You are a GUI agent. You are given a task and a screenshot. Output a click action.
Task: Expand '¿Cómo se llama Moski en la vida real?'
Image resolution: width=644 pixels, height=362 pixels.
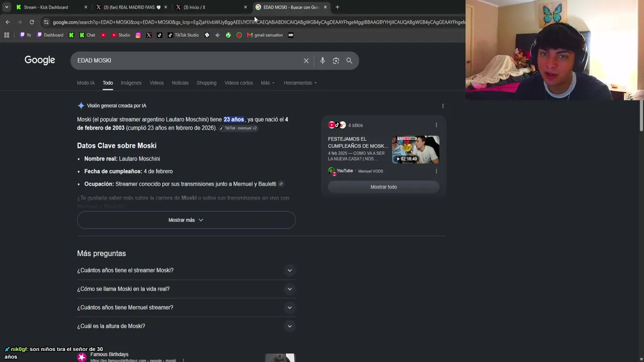(186, 289)
